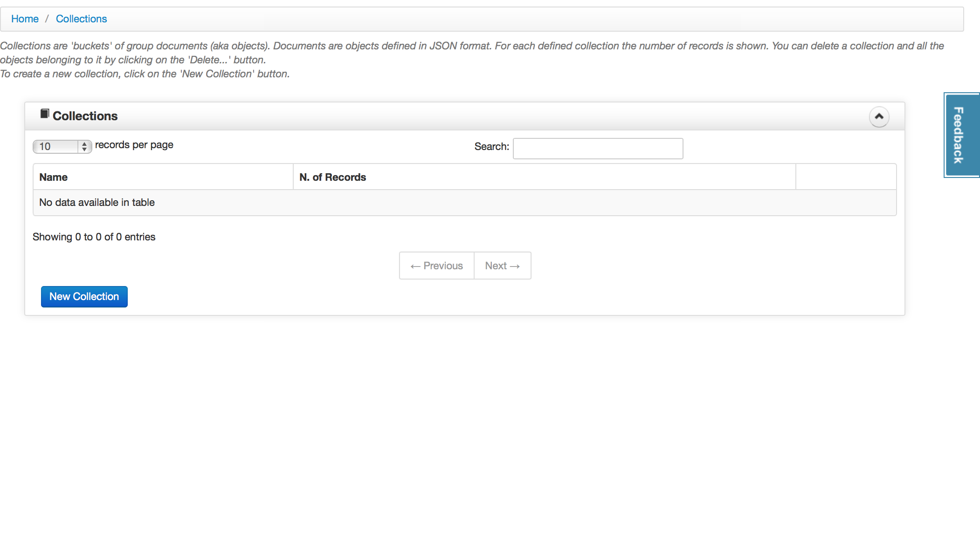Focus the Search input field

tap(598, 149)
